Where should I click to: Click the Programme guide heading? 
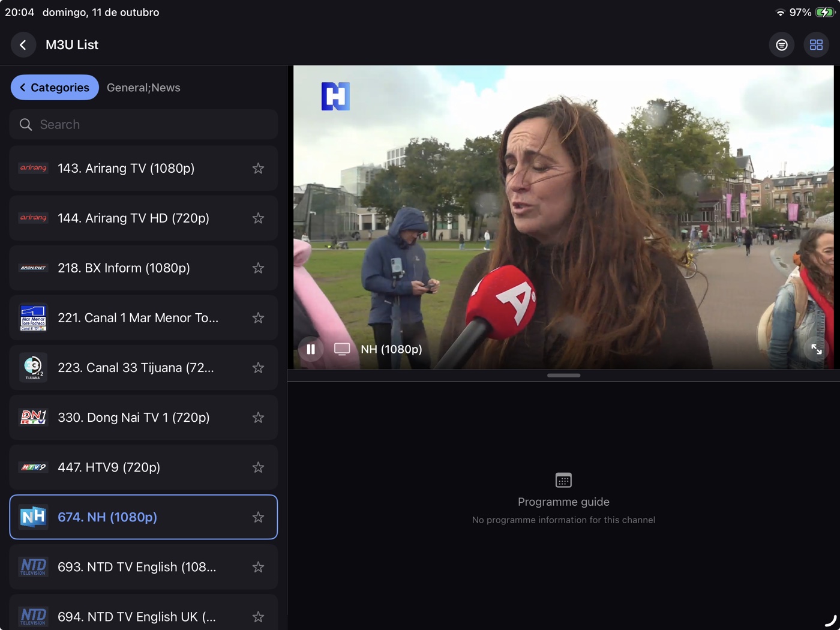pos(563,502)
